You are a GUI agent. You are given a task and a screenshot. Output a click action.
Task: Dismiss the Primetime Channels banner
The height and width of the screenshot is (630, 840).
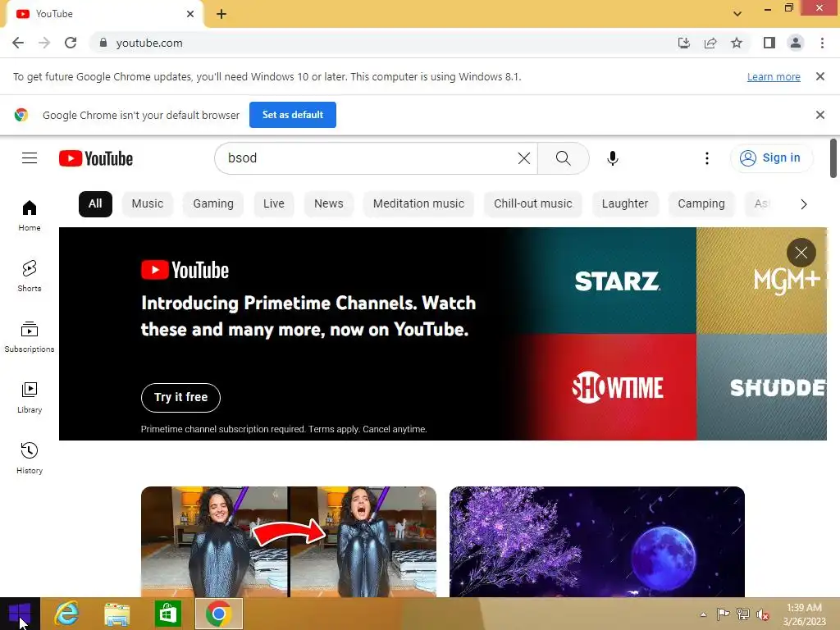click(x=801, y=253)
